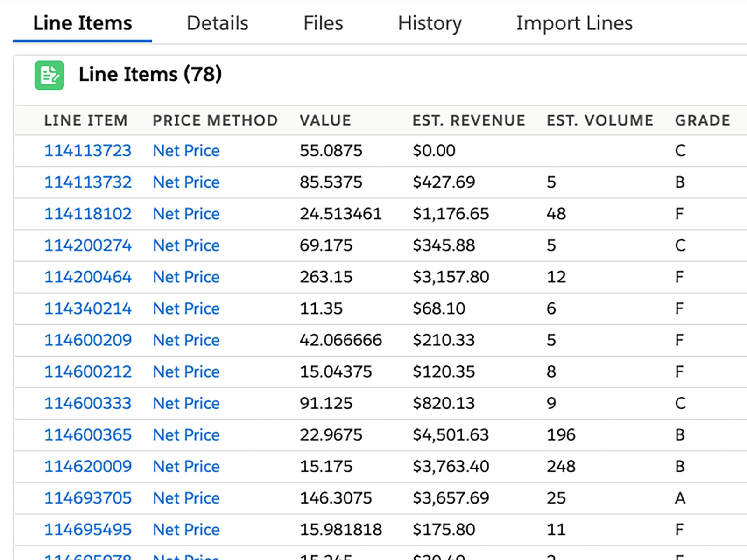
Task: Select value cell 22.9675
Action: [x=331, y=435]
